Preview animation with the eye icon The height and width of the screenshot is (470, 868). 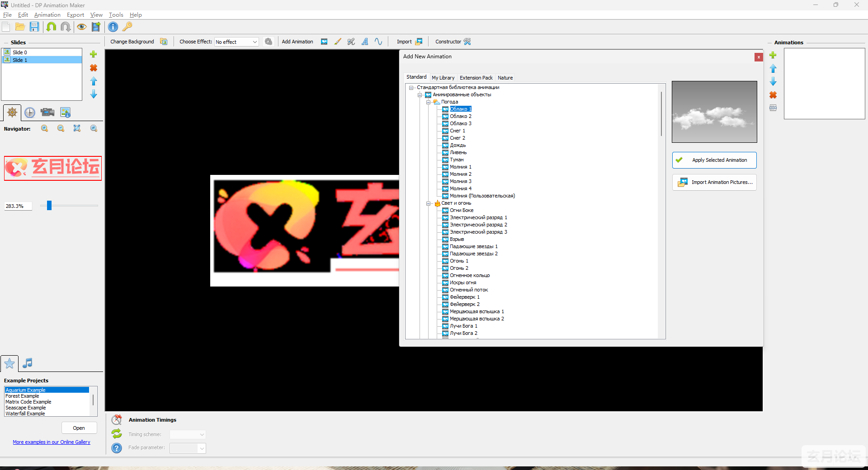coord(82,27)
